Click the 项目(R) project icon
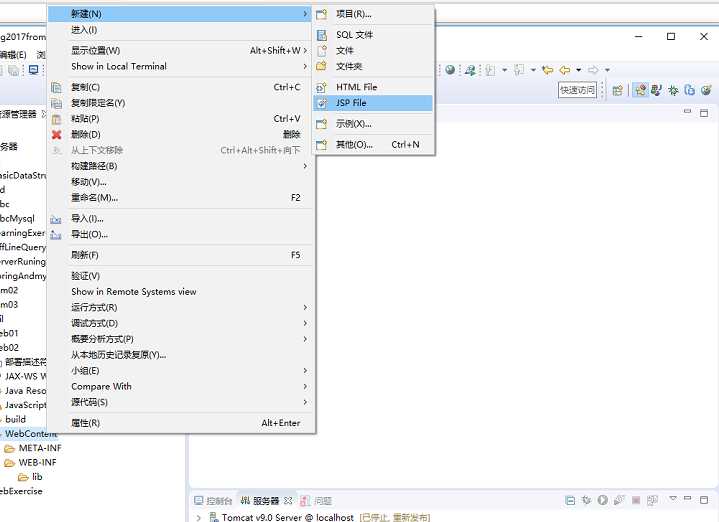 click(322, 14)
